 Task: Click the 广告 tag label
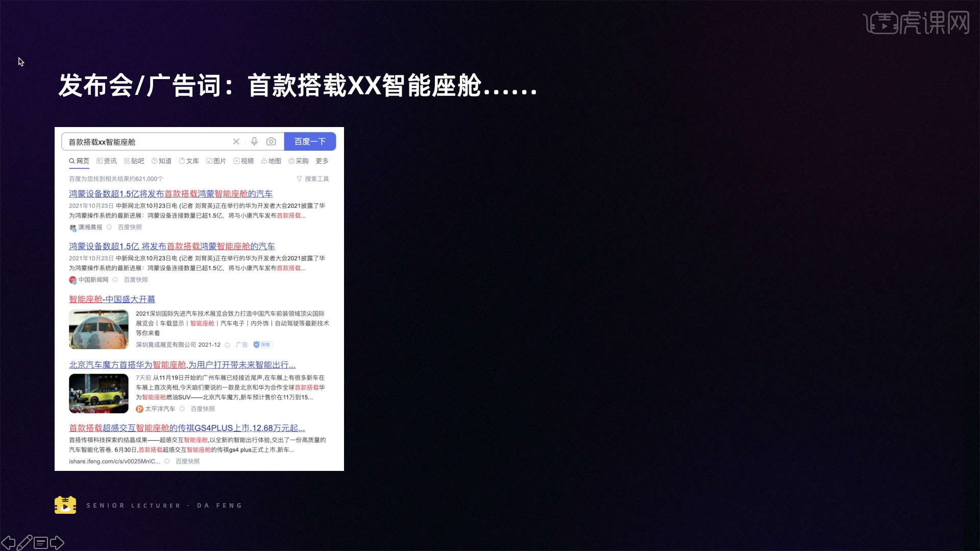pyautogui.click(x=242, y=345)
